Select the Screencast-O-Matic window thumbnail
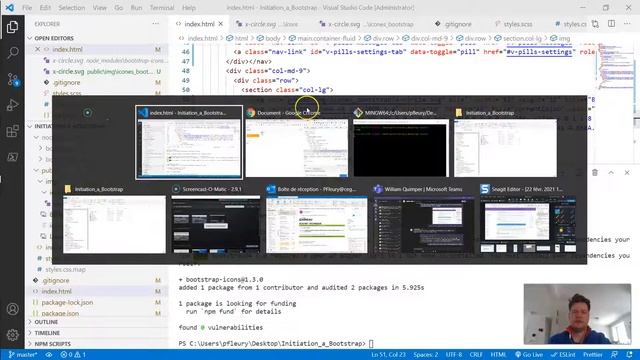 pos(216,219)
